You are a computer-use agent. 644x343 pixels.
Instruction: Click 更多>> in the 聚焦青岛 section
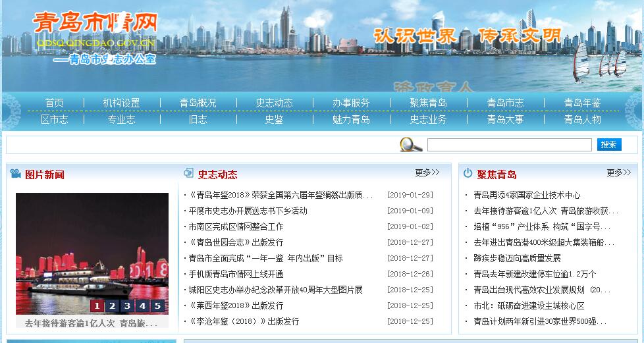tap(619, 172)
